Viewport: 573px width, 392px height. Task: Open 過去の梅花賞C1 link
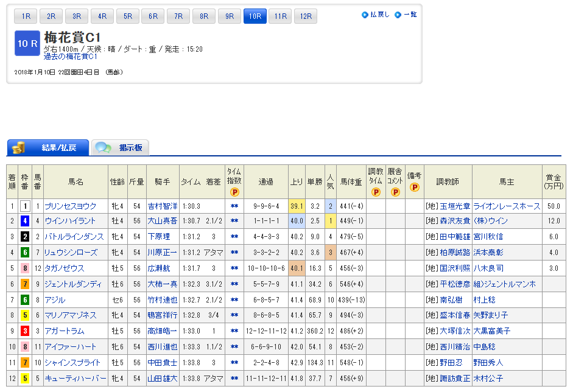pos(71,57)
